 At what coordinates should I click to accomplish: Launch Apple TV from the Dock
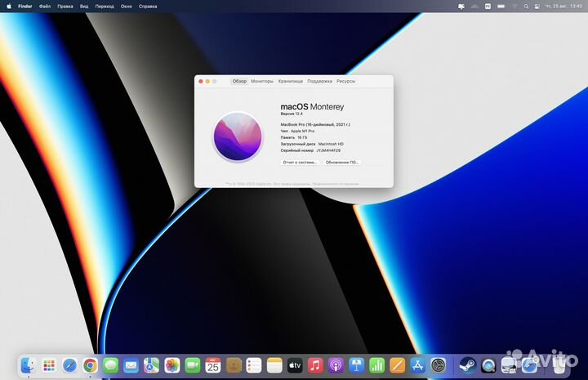[295, 365]
